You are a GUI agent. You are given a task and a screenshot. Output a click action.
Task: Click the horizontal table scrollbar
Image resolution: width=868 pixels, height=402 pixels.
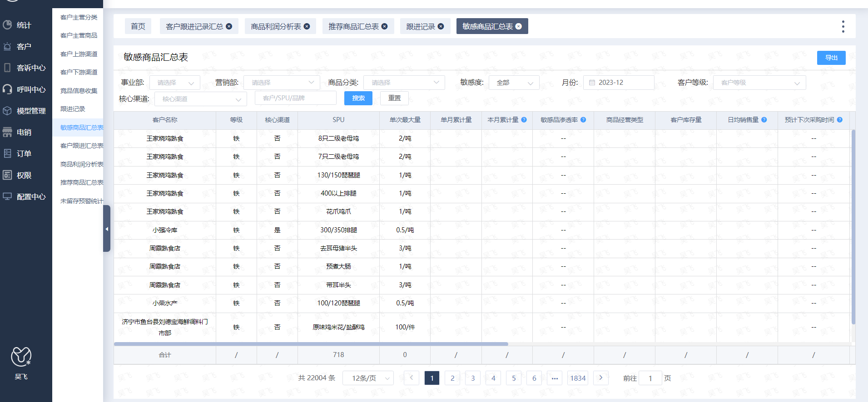311,344
